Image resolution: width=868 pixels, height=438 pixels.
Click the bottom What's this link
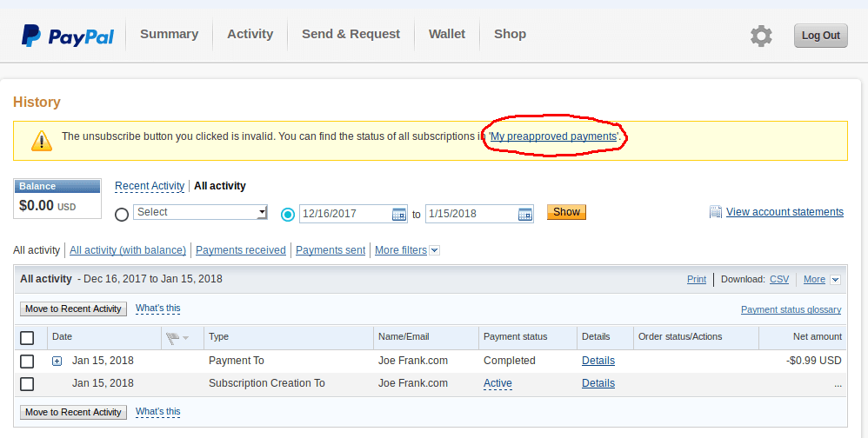point(157,412)
